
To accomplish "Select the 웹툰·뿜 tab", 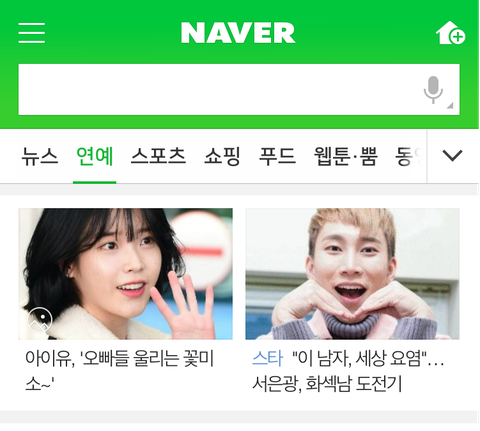I will pyautogui.click(x=346, y=156).
